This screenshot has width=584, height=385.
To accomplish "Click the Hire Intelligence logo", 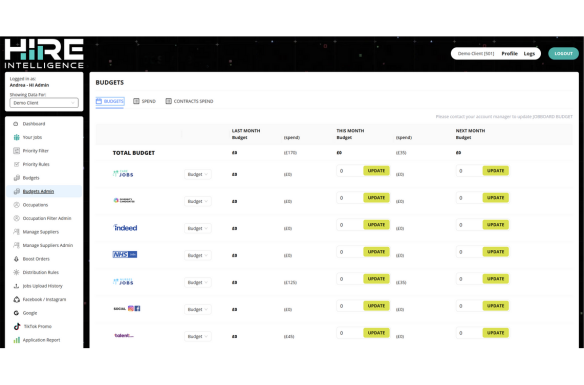I will coord(44,54).
